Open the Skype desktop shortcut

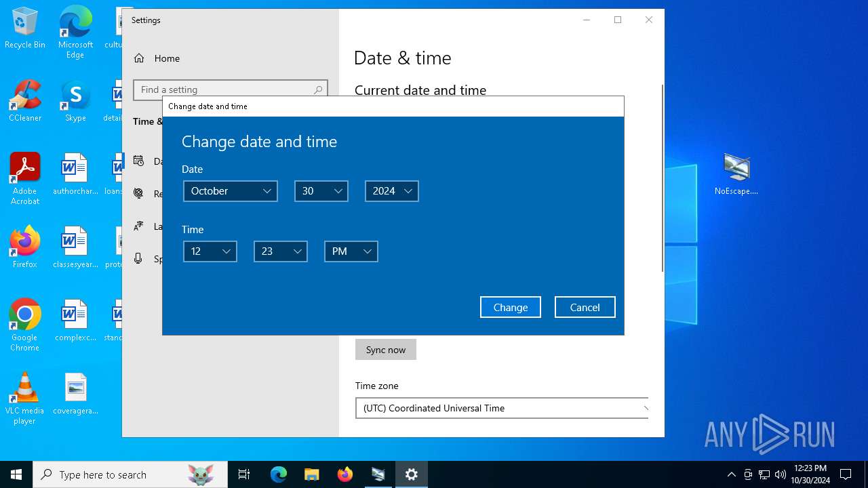click(x=75, y=101)
